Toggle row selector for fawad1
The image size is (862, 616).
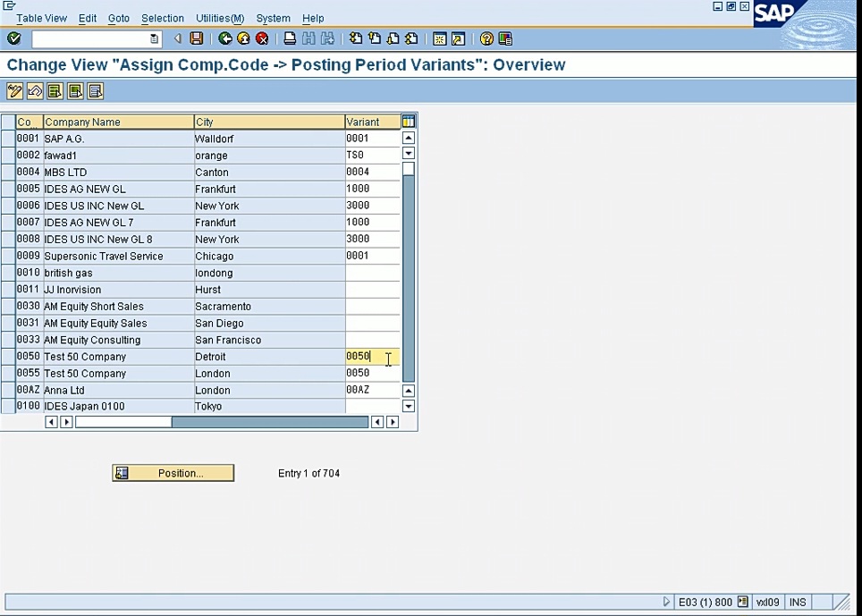click(x=8, y=155)
